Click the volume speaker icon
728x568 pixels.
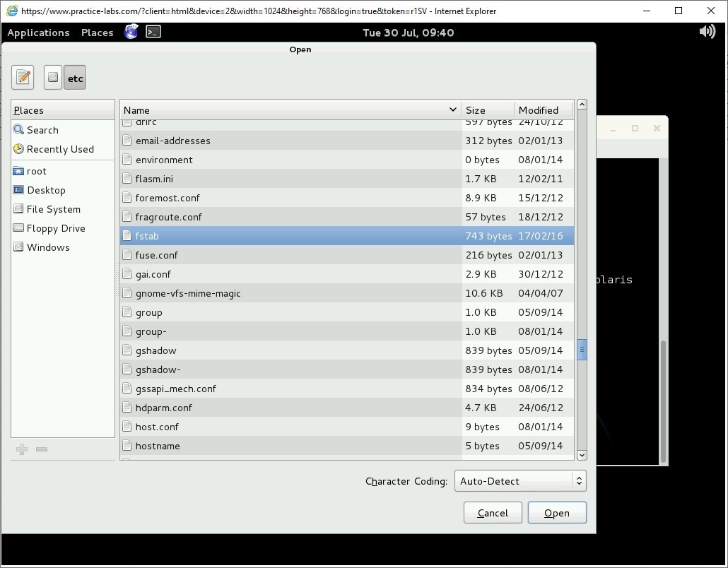pyautogui.click(x=707, y=32)
